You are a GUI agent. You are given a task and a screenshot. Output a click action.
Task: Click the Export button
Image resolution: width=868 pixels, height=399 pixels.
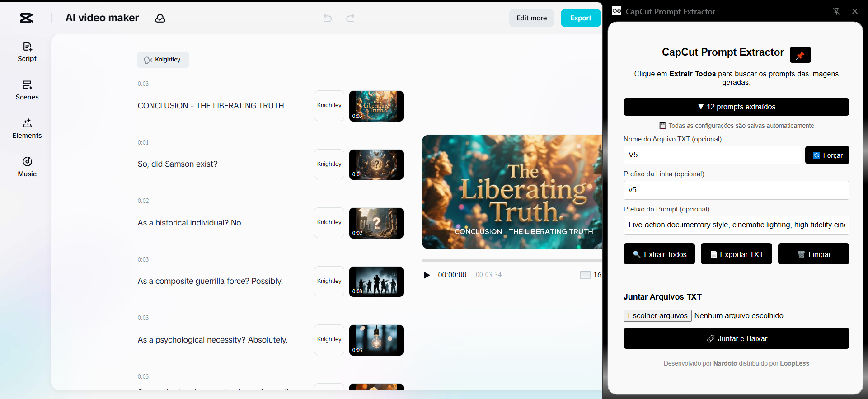tap(580, 18)
